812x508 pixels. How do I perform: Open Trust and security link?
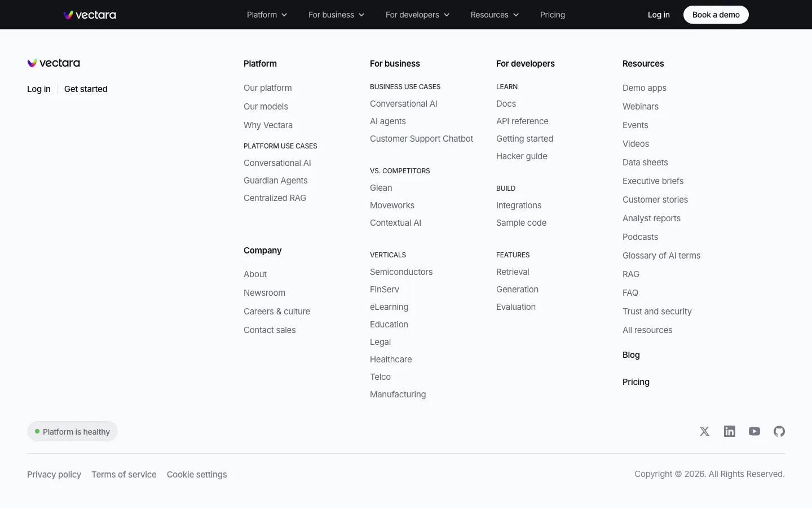tap(657, 312)
